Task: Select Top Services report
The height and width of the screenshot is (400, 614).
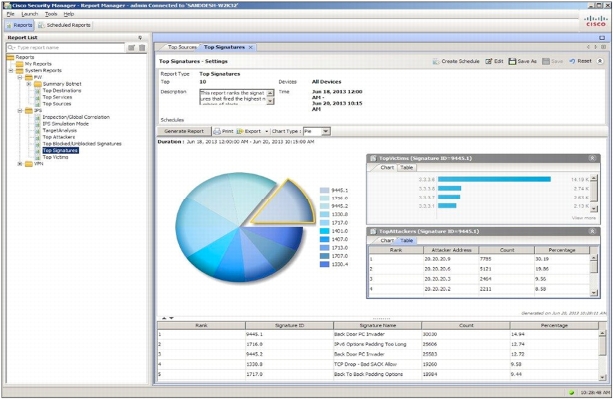Action: click(57, 97)
